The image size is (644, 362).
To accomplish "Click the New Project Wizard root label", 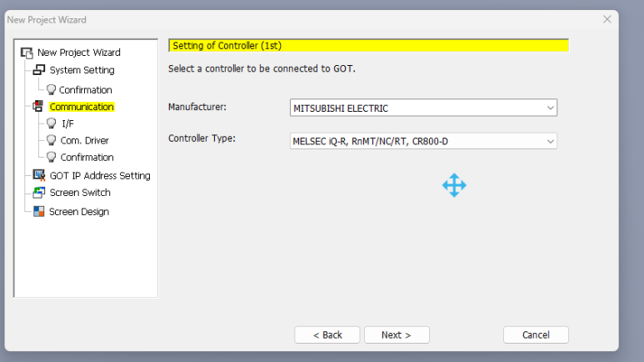I will point(79,53).
